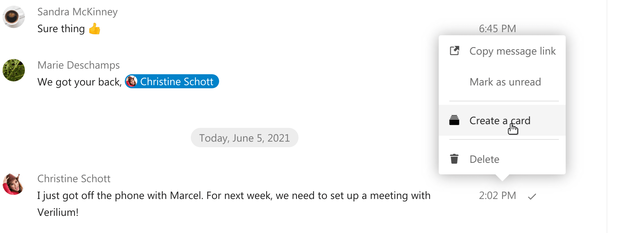Click Marie Deschamps' sender name
Viewport: 644px width, 233px height.
pos(78,65)
